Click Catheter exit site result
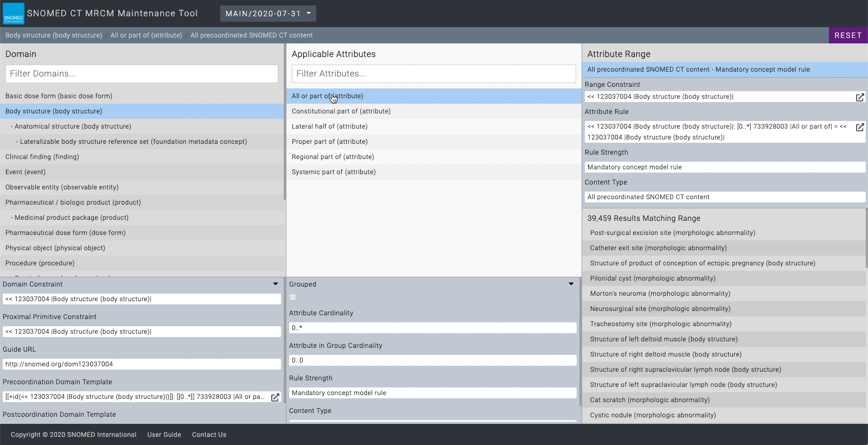 pyautogui.click(x=724, y=248)
